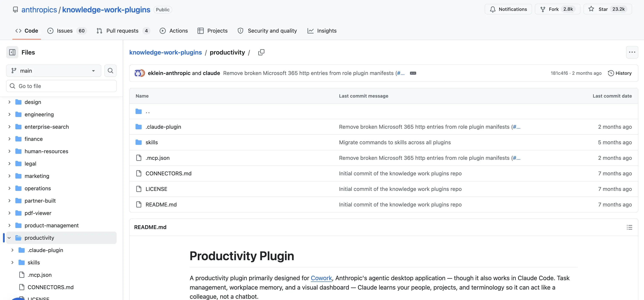Screen dimensions: 644x300
Task: Click the CONNECTORS.md file icon in table
Action: [139, 173]
